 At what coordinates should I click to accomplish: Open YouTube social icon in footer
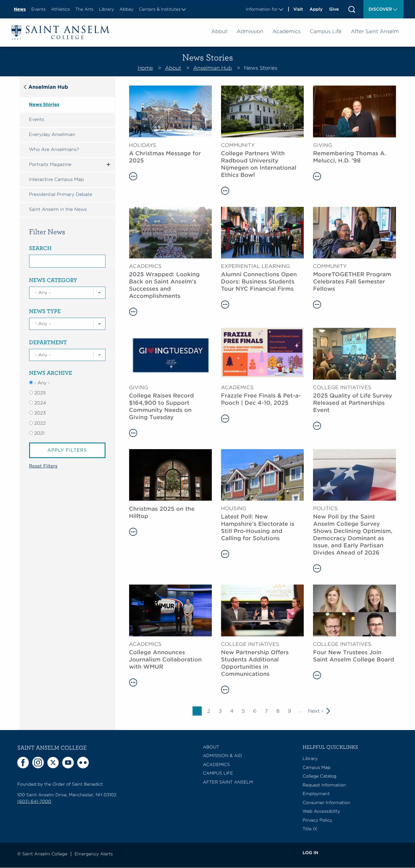pos(68,762)
